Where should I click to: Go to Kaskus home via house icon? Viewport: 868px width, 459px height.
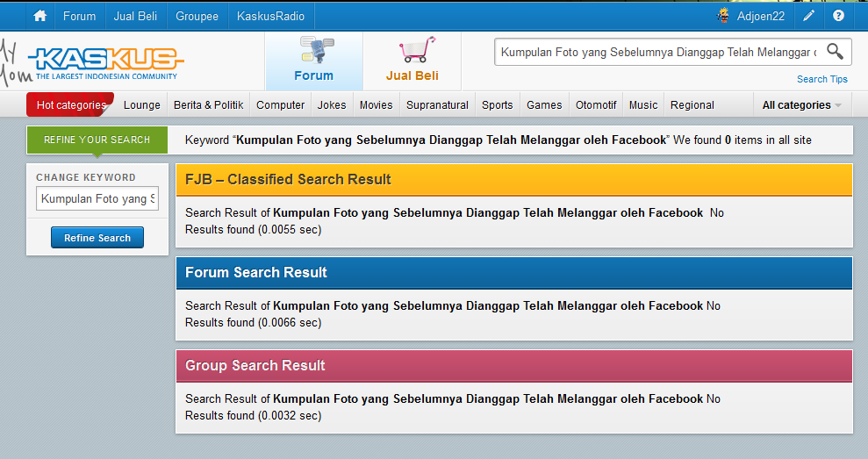[39, 16]
